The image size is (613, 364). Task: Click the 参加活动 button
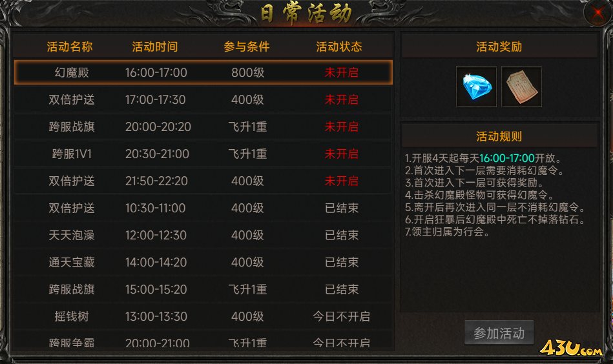click(499, 333)
